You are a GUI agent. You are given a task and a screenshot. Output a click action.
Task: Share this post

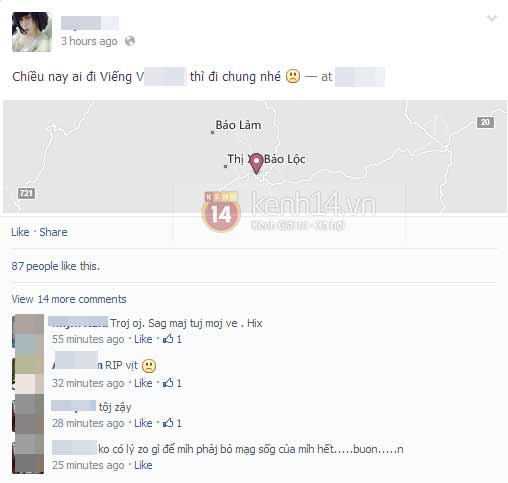tap(53, 232)
